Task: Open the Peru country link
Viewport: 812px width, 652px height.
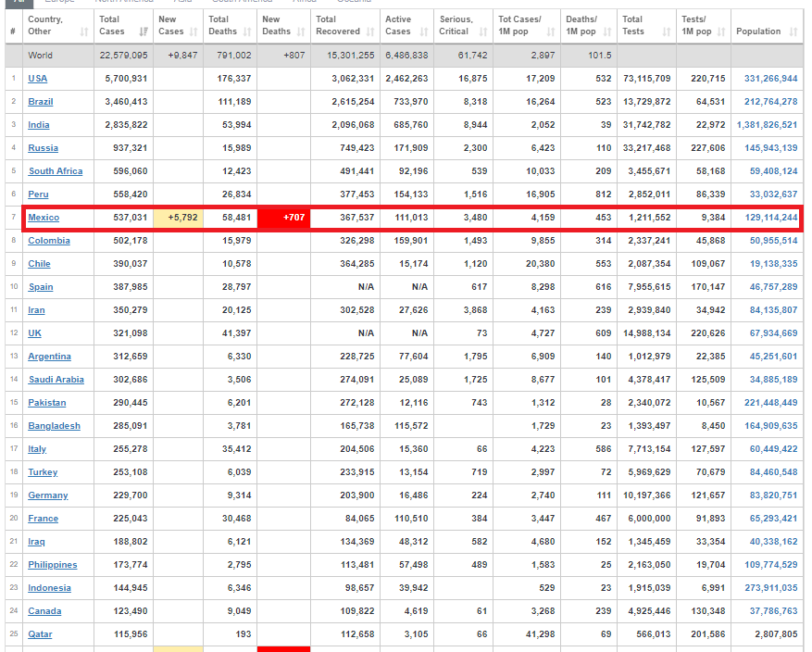Action: point(38,194)
